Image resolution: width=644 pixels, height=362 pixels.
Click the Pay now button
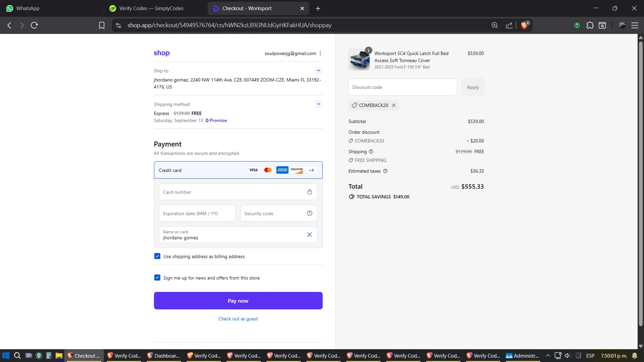click(x=238, y=301)
